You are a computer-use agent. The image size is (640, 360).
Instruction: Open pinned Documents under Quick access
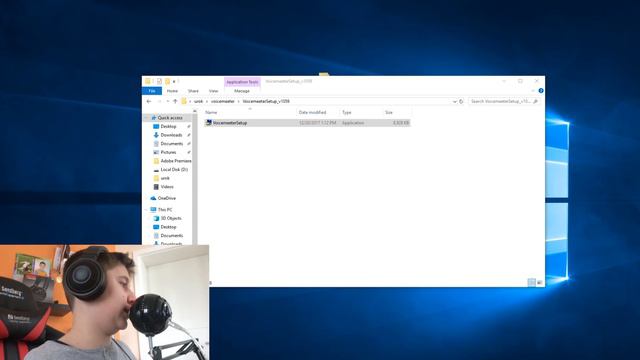click(x=172, y=144)
